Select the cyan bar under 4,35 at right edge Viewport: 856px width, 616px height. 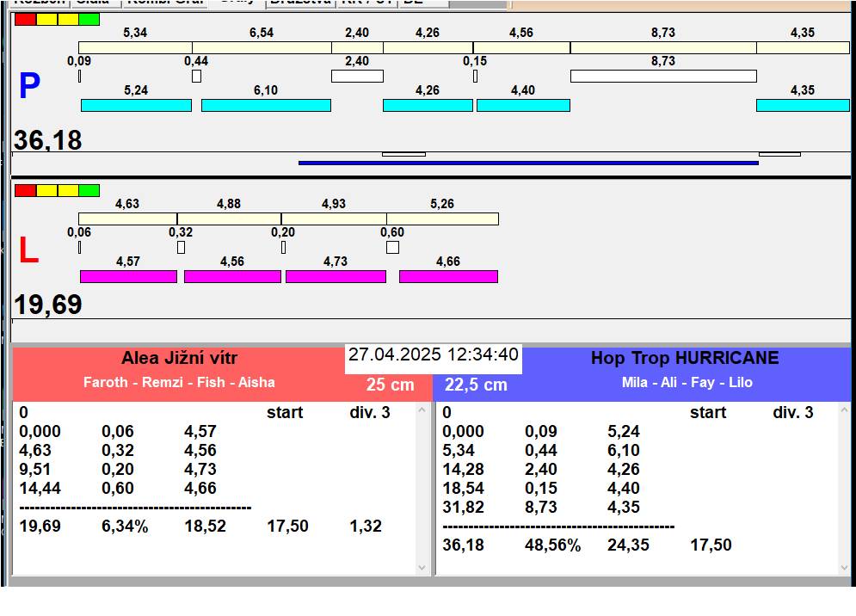coord(803,106)
